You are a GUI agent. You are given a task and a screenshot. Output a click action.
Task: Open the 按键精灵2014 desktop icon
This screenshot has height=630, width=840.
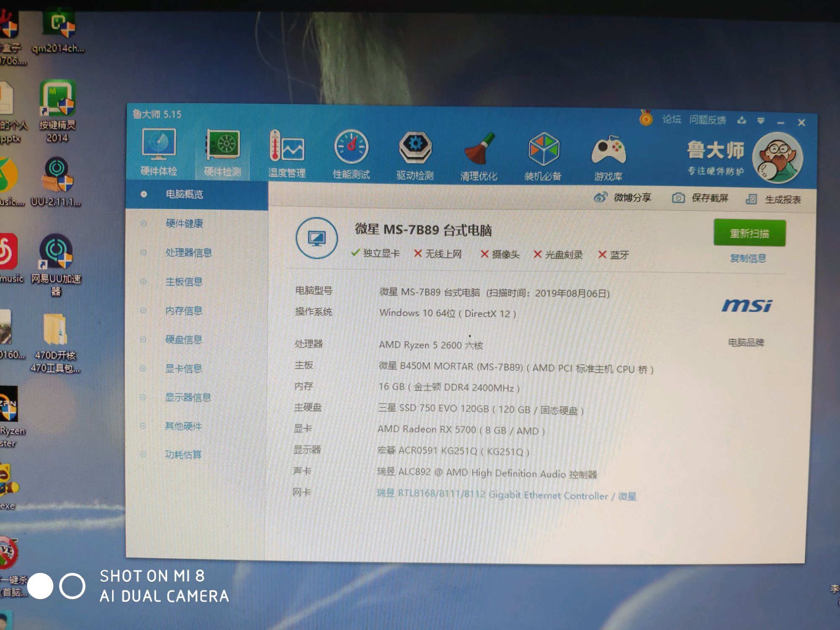click(x=58, y=111)
